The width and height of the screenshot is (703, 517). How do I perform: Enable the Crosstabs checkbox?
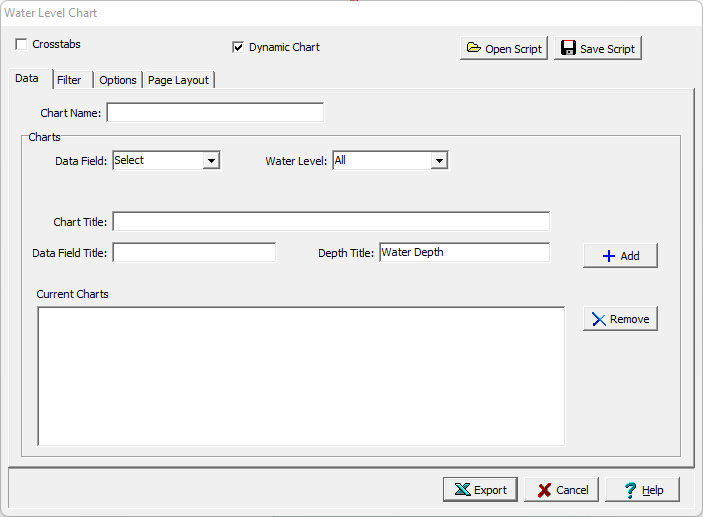[21, 45]
